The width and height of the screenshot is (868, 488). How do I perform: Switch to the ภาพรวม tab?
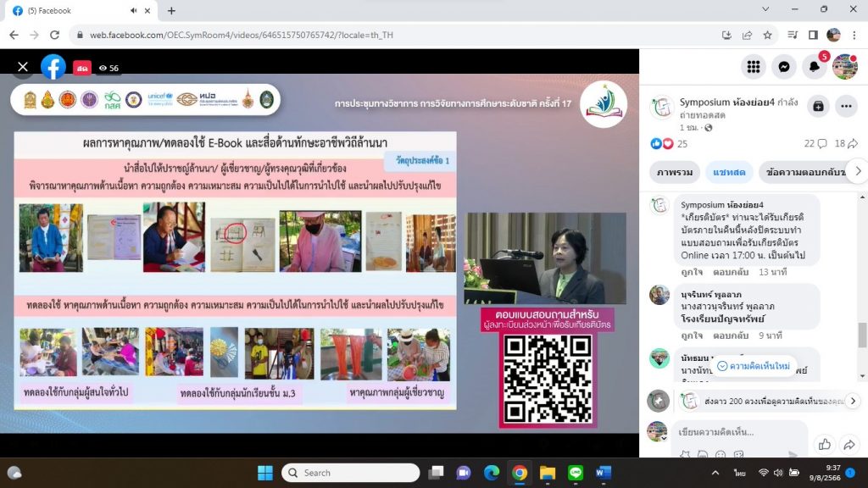coord(675,172)
